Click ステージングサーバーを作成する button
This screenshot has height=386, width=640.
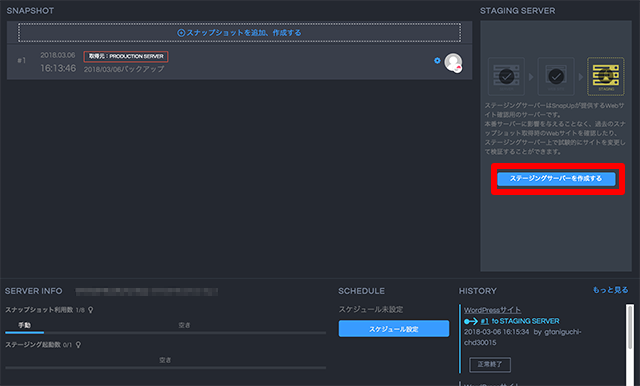pyautogui.click(x=556, y=179)
